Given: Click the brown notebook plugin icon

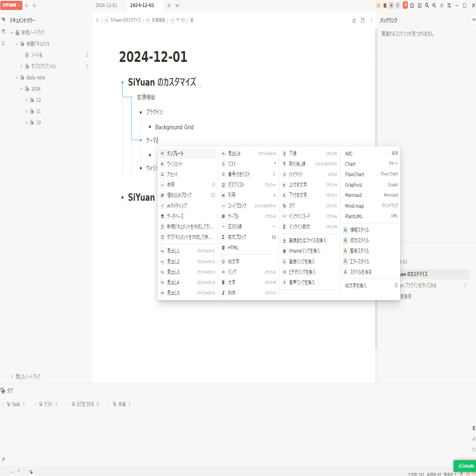Looking at the screenshot, I should point(385,5).
